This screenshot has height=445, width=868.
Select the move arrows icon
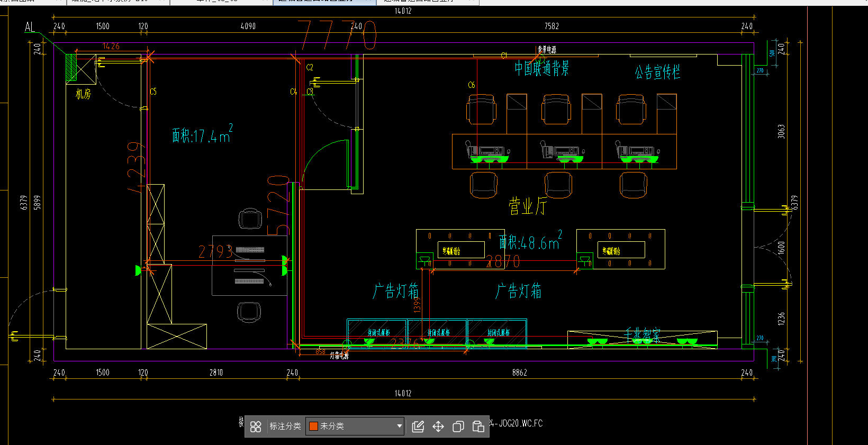click(x=438, y=426)
